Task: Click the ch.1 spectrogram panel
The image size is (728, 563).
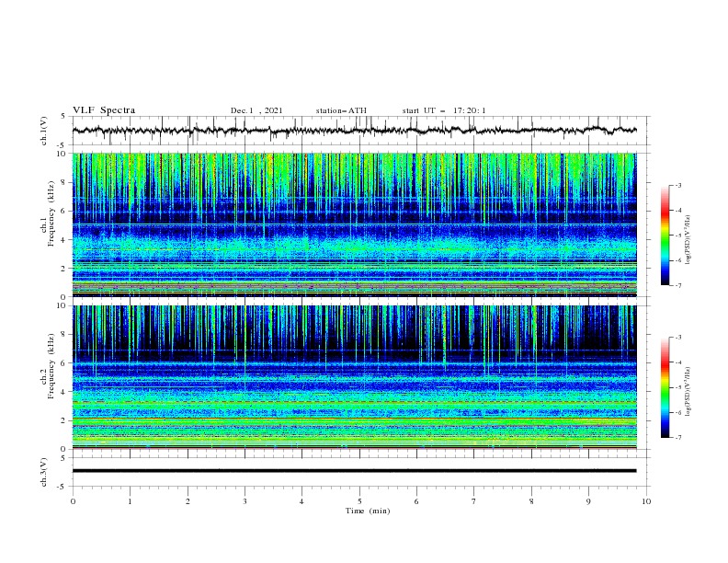Action: coord(354,224)
